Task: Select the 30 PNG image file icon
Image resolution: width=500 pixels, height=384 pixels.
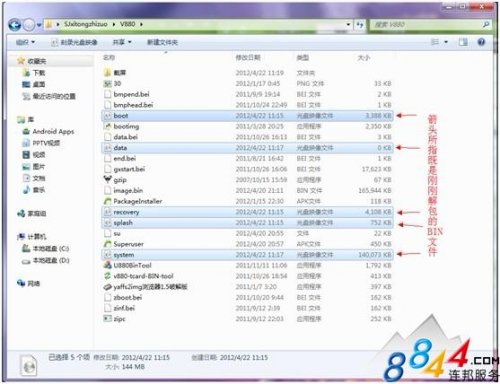Action: [107, 83]
